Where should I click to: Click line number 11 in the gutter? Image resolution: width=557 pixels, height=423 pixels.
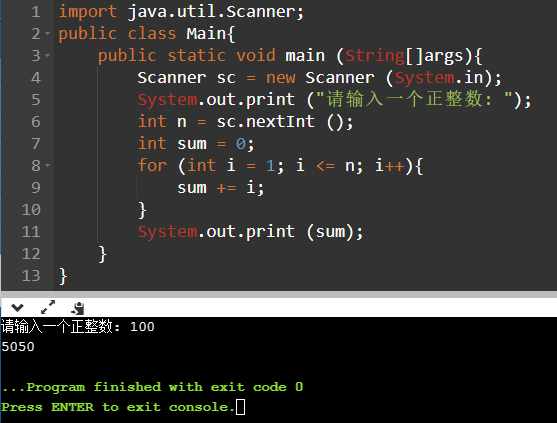click(31, 232)
